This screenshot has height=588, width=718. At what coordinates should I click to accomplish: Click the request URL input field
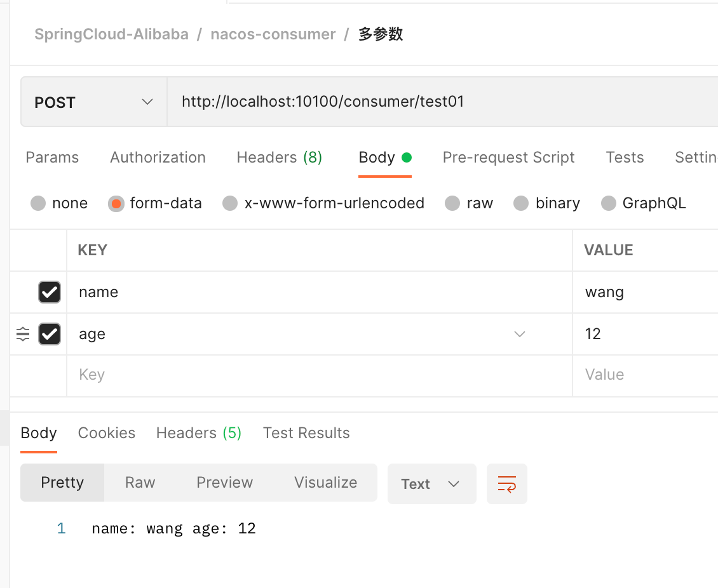pyautogui.click(x=438, y=102)
